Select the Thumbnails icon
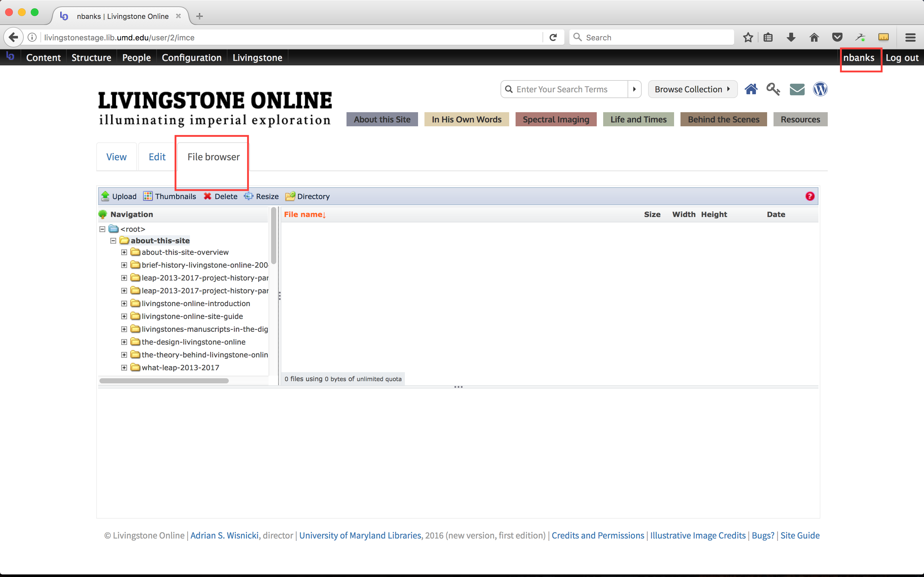Viewport: 924px width, 577px height. (x=148, y=196)
